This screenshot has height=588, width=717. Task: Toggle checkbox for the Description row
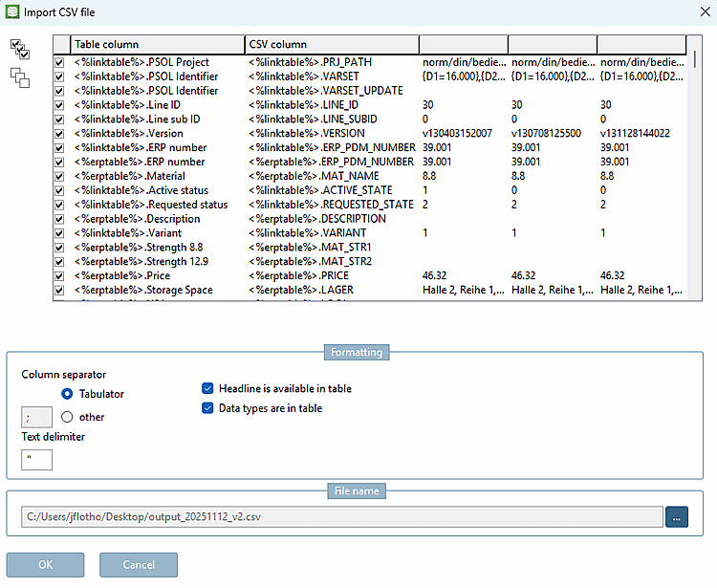(x=59, y=219)
